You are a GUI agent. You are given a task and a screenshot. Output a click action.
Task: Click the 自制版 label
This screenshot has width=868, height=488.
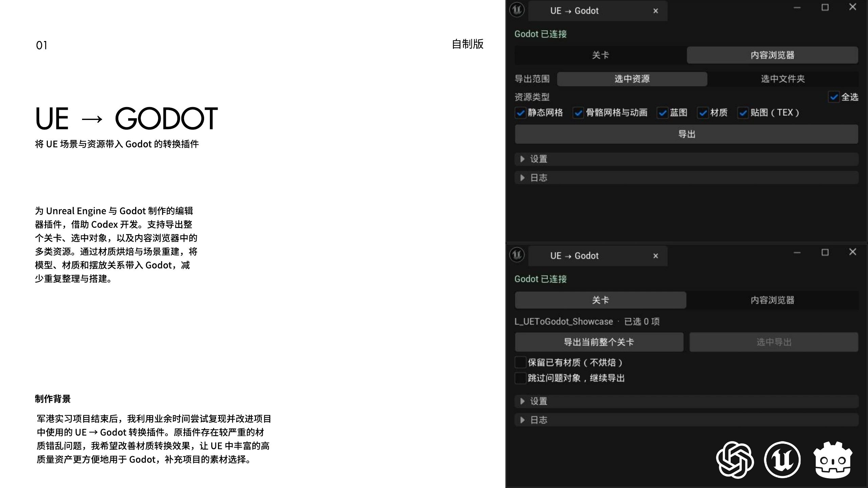(468, 44)
